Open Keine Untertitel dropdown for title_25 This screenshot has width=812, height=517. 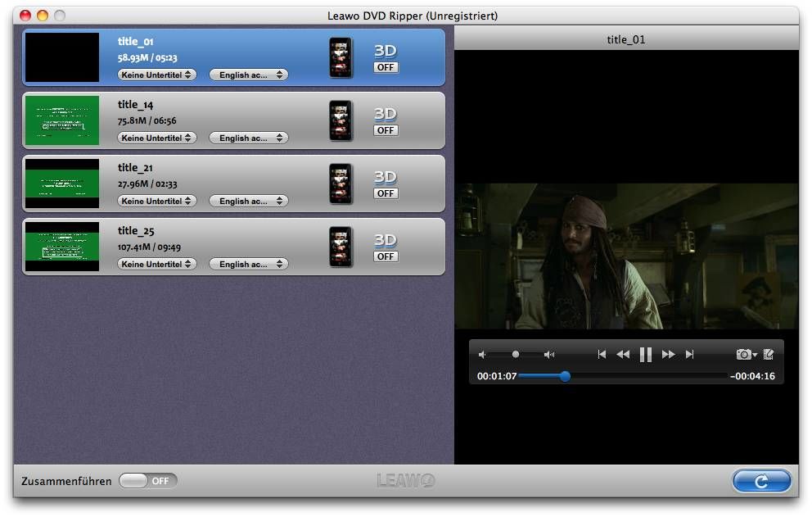click(157, 265)
